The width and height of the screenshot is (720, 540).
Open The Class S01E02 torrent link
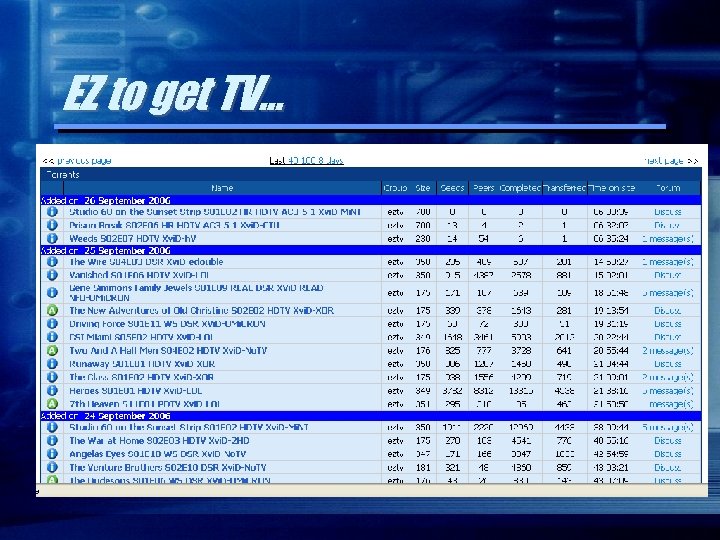click(x=141, y=377)
